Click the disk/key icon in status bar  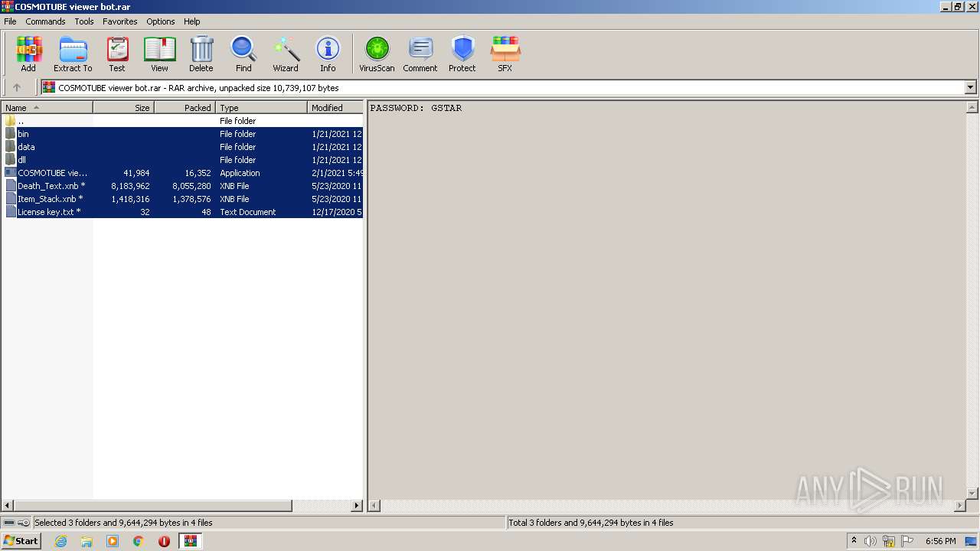[x=16, y=523]
